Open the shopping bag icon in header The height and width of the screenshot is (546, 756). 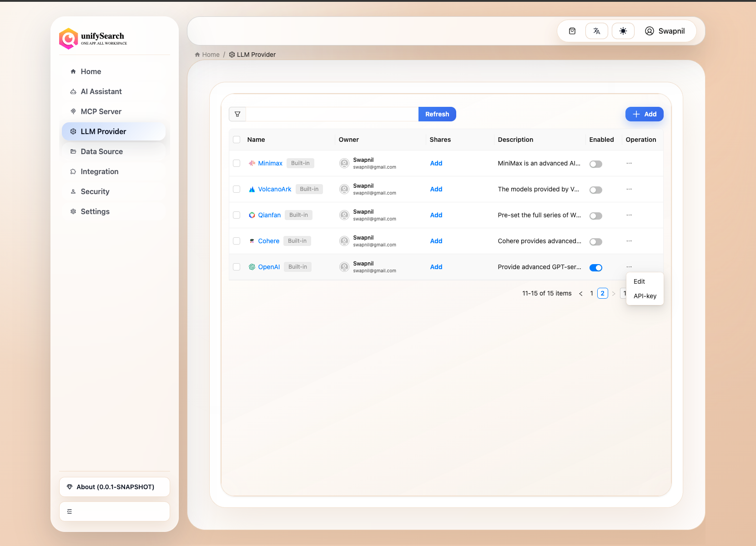pyautogui.click(x=572, y=31)
